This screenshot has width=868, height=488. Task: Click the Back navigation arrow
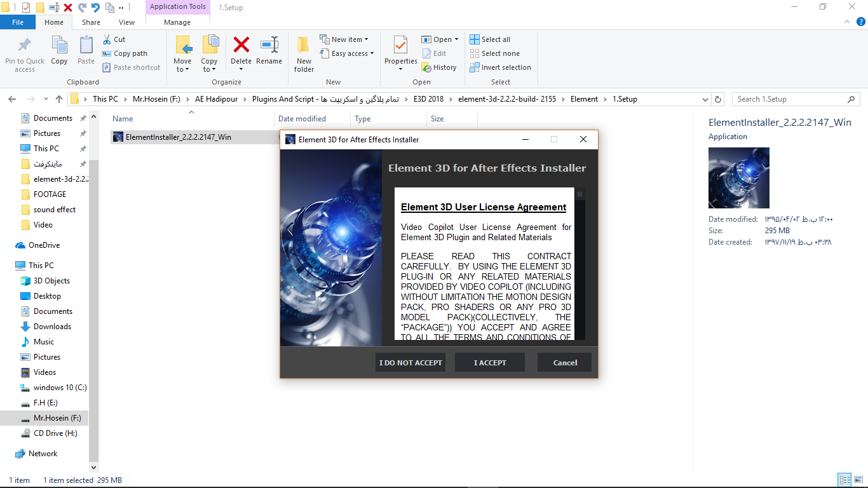12,99
